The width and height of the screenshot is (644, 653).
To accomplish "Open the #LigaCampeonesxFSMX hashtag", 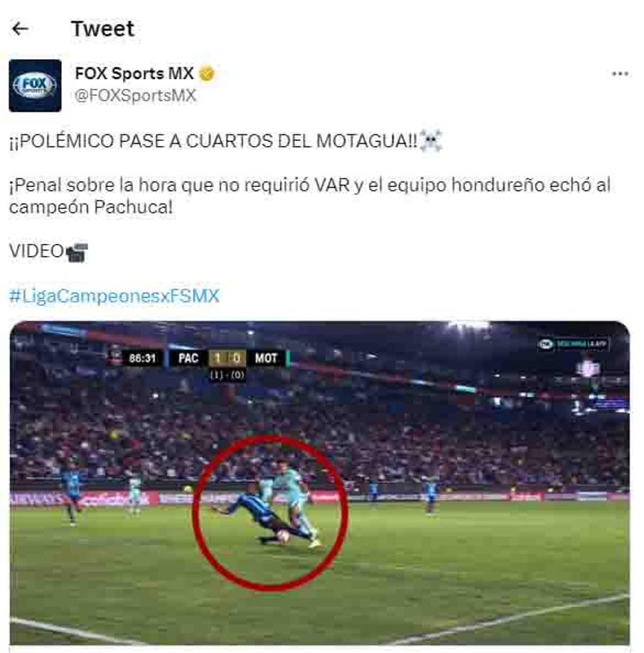I will (x=114, y=296).
